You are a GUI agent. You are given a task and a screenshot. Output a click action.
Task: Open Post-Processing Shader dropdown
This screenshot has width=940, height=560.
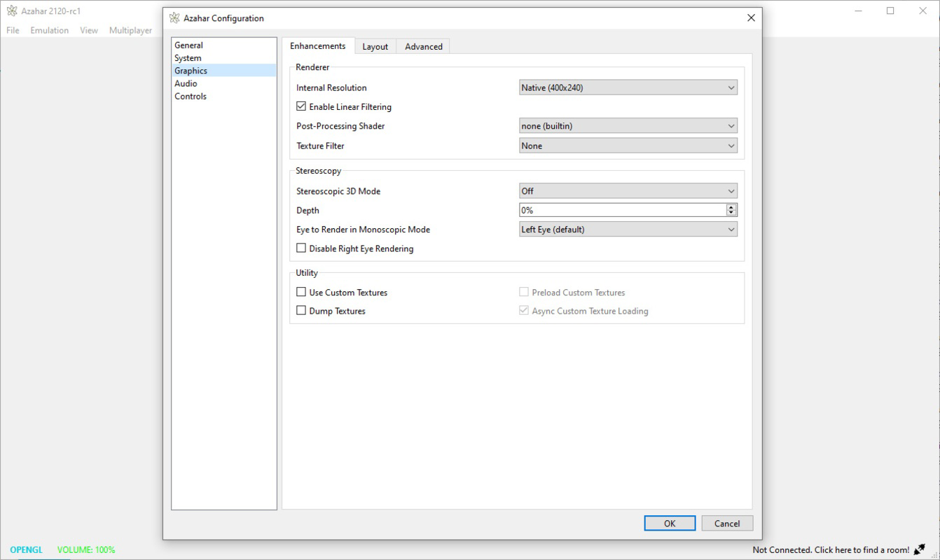pyautogui.click(x=628, y=126)
